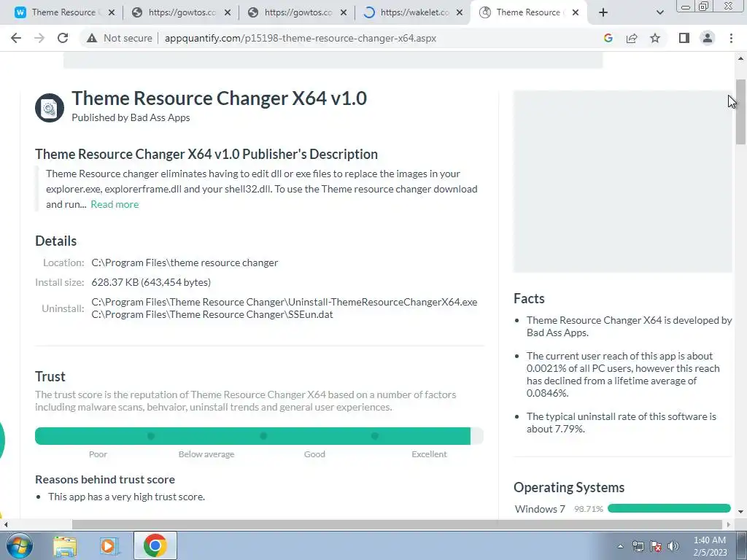Click the Read more link

[x=115, y=204]
